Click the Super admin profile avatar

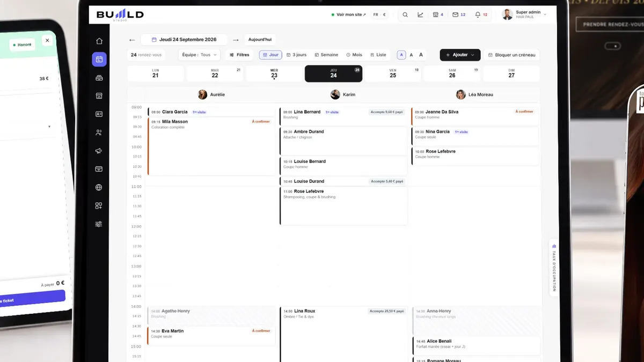[x=507, y=14]
